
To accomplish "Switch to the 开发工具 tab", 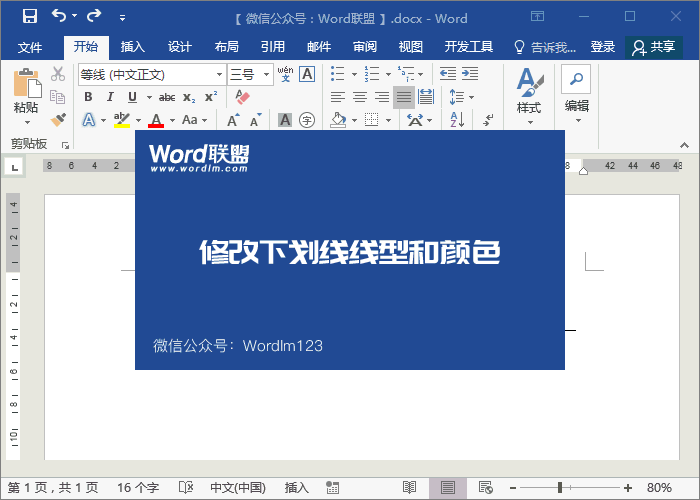I will click(469, 46).
